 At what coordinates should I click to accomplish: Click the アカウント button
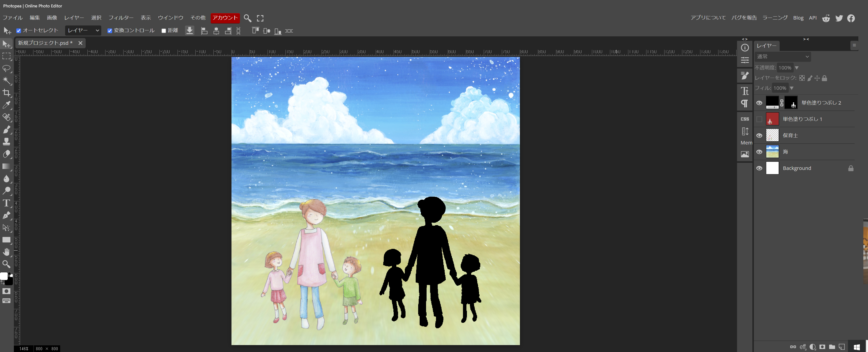pos(225,18)
